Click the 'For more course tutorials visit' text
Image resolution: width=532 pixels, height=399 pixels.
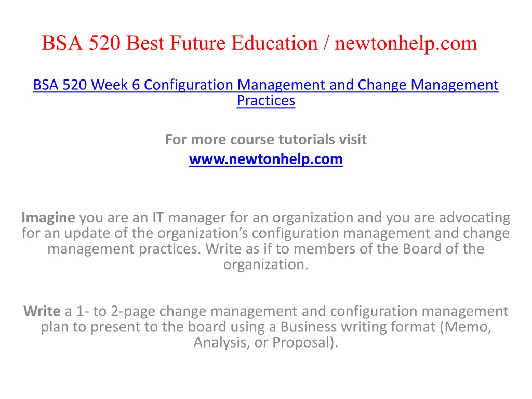[265, 139]
